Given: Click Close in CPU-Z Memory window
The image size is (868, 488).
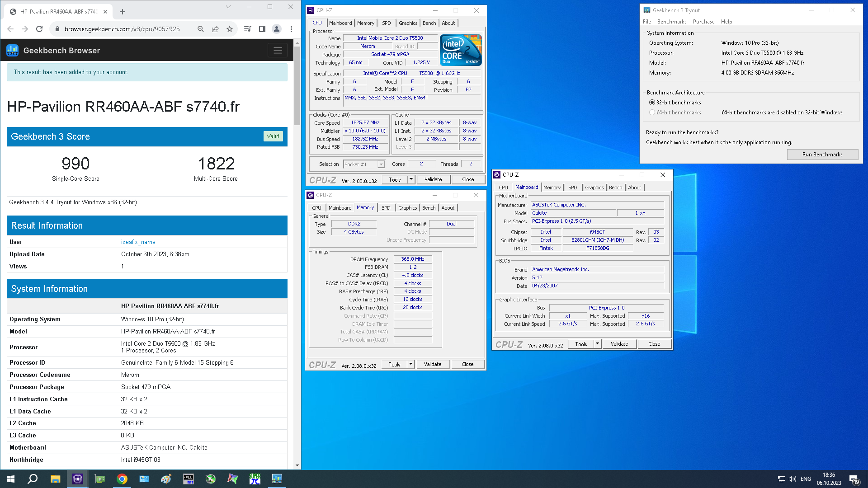Looking at the screenshot, I should click(467, 364).
